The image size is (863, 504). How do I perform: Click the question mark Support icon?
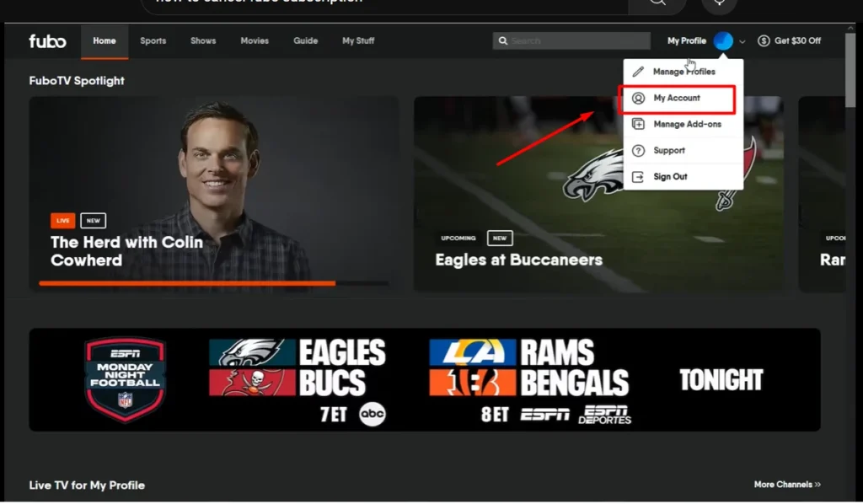click(x=638, y=150)
